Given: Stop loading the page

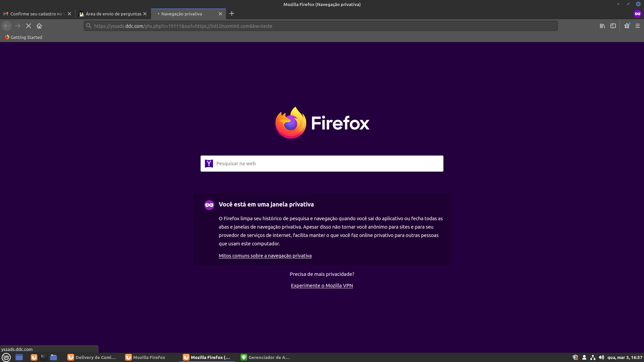Looking at the screenshot, I should [29, 26].
